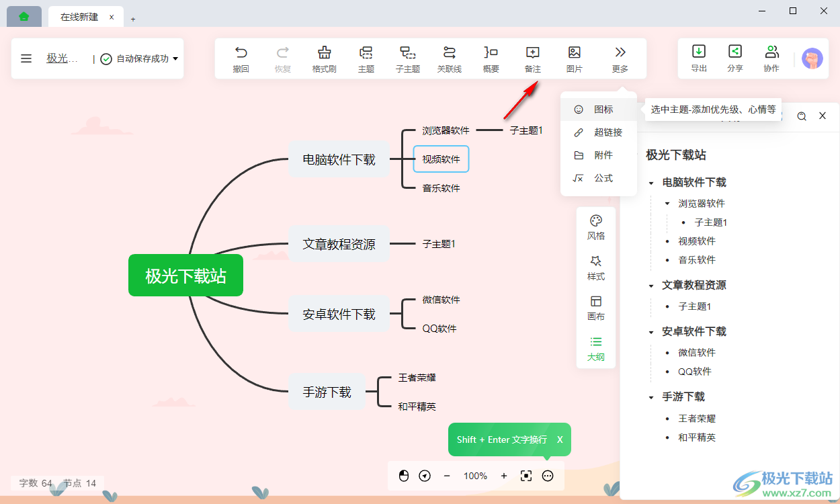
Task: Click the Redo (恢复) icon
Action: point(283,52)
